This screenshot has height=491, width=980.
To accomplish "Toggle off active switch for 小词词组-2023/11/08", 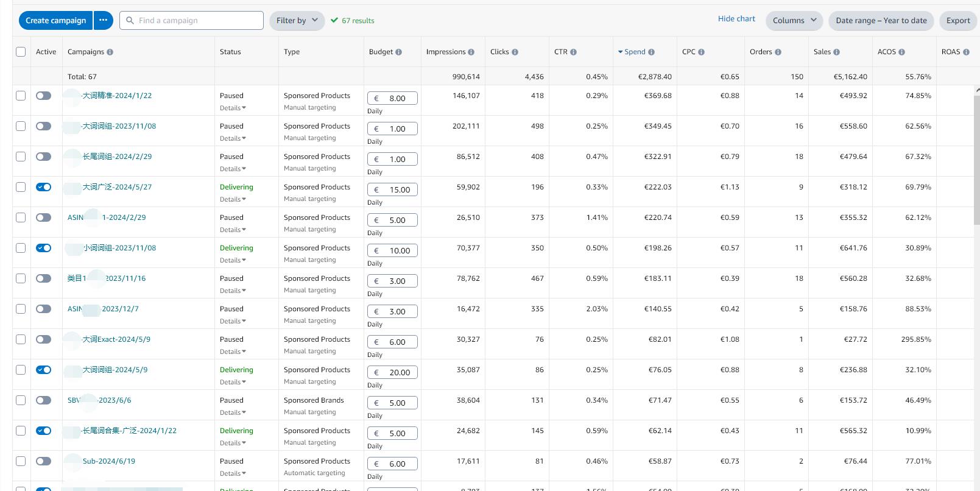I will click(43, 248).
